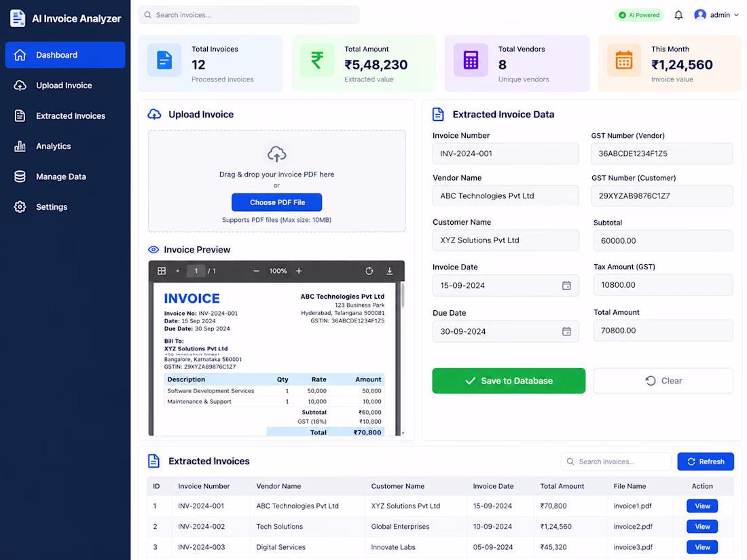Clear the extracted invoice form
This screenshot has height=560, width=747.
[663, 381]
